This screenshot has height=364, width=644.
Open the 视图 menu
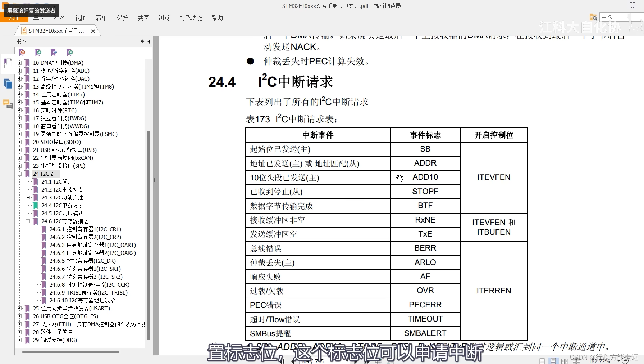point(81,18)
